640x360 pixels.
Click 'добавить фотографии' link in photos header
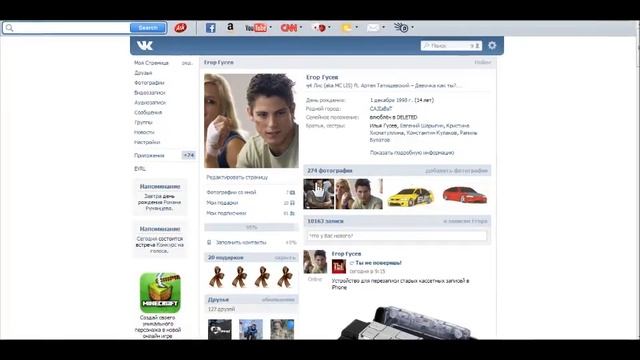click(456, 171)
